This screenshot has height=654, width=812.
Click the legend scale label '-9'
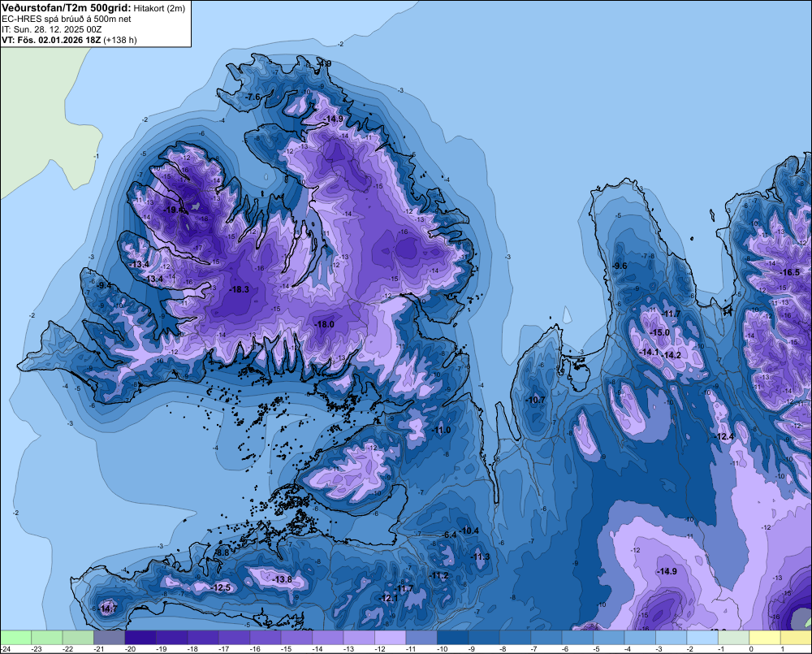[472, 649]
